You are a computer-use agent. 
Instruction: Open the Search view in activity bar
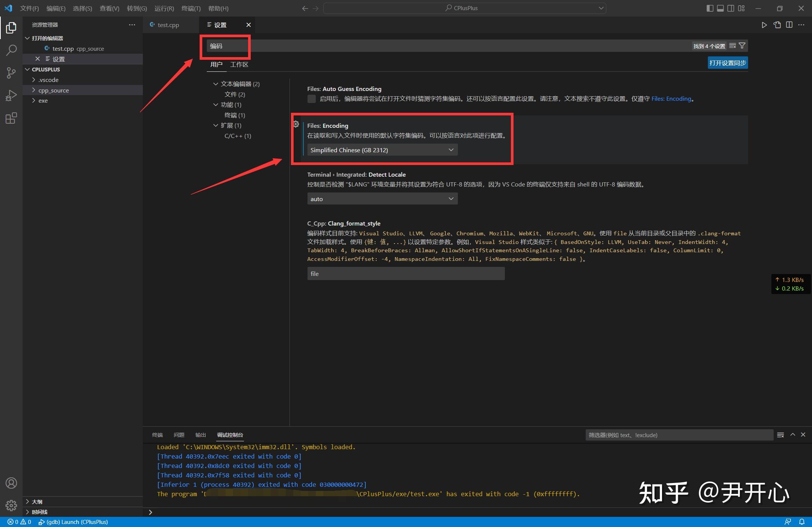tap(11, 50)
